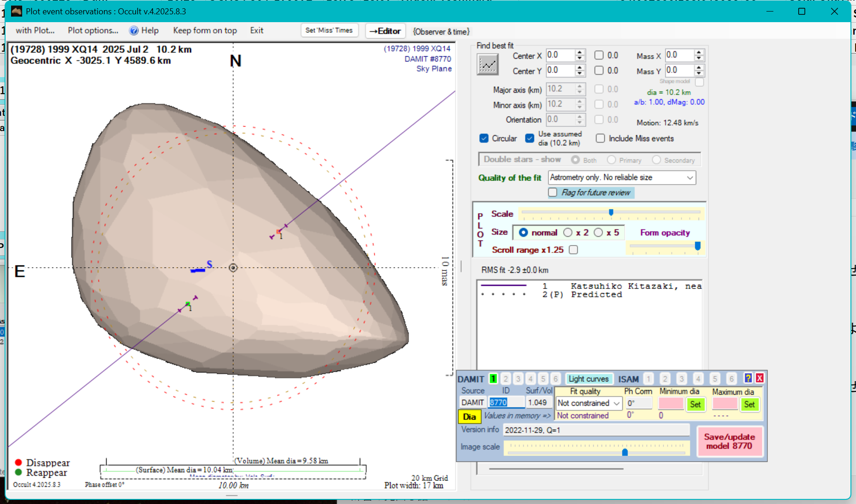Select the x 2 plot size radio button
The image size is (856, 504).
pyautogui.click(x=568, y=233)
